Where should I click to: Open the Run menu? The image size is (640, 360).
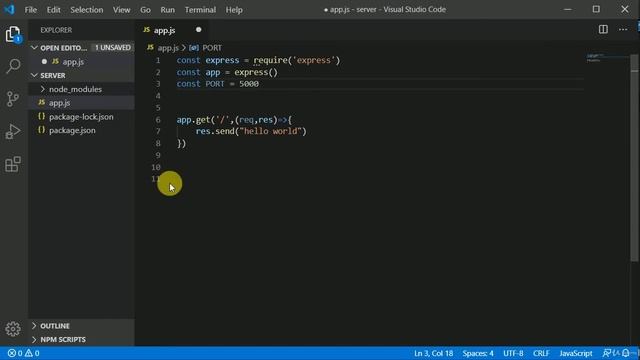pyautogui.click(x=167, y=9)
